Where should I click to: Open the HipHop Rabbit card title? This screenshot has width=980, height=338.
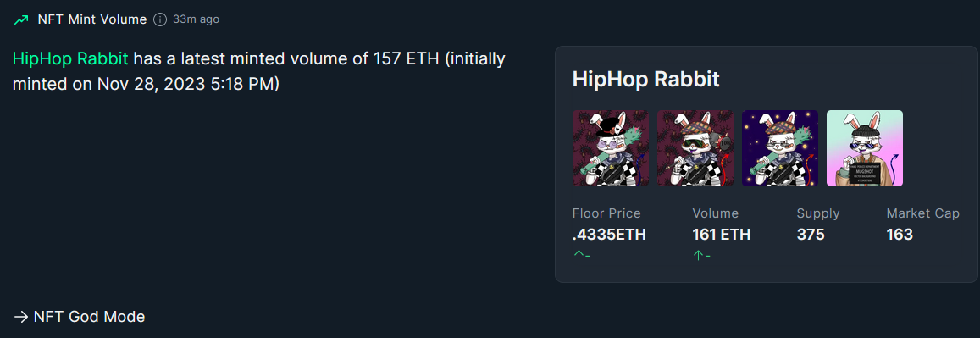coord(646,79)
